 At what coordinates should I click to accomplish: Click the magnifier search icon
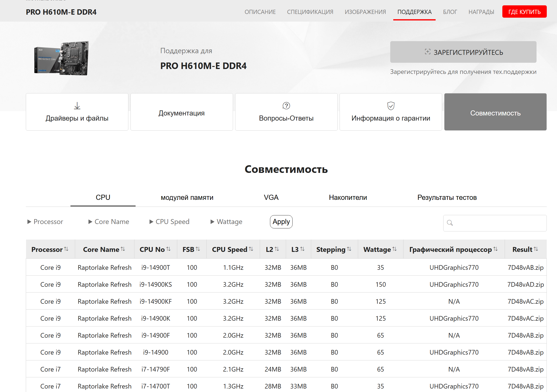(450, 223)
